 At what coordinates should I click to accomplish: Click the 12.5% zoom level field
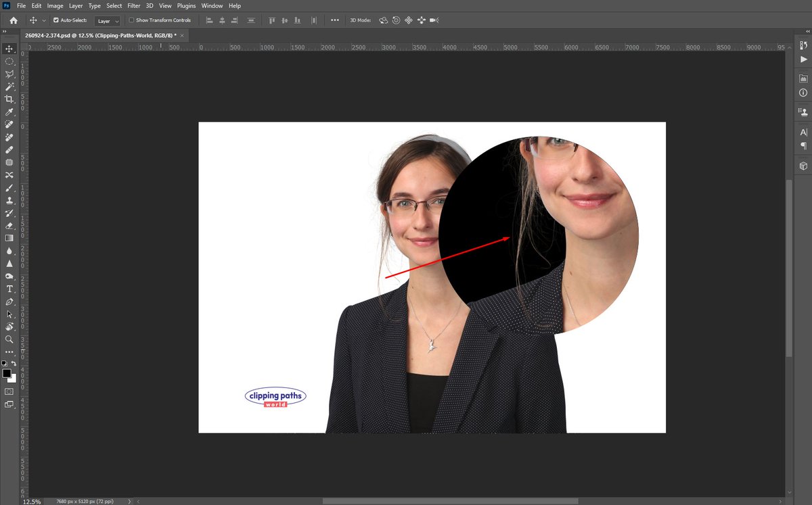pos(31,502)
